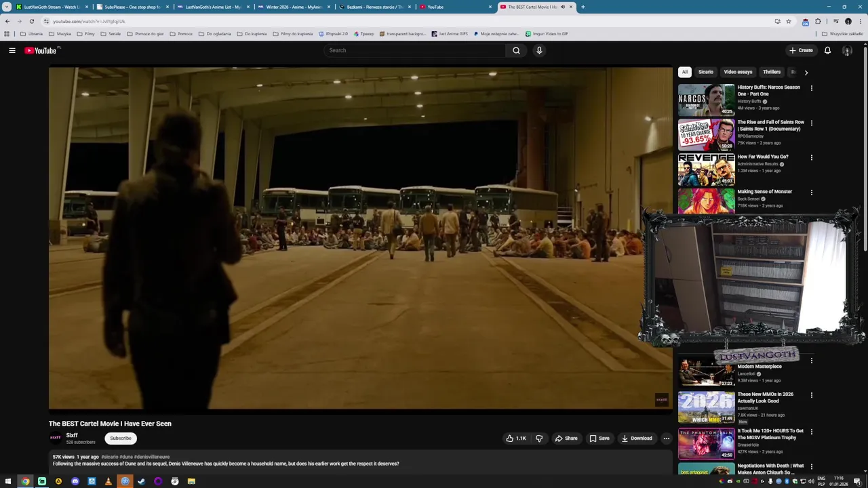
Task: Click the Share button
Action: (566, 439)
